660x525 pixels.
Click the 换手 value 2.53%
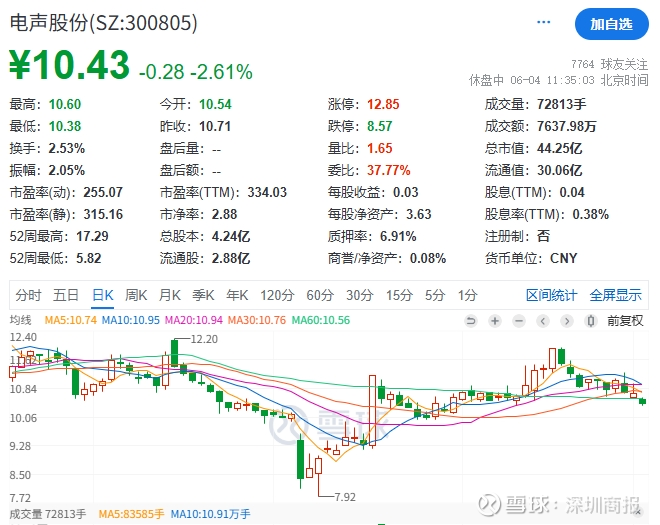click(x=67, y=148)
